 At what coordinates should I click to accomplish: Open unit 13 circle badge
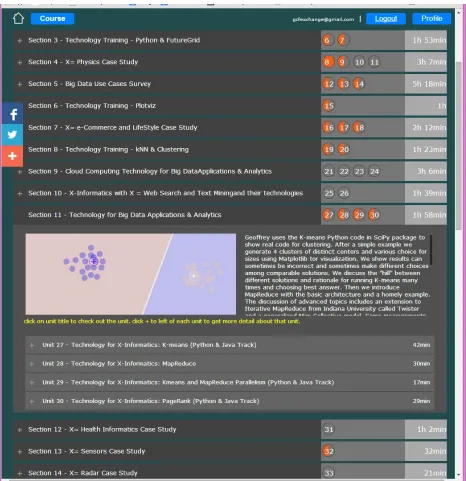coord(344,84)
